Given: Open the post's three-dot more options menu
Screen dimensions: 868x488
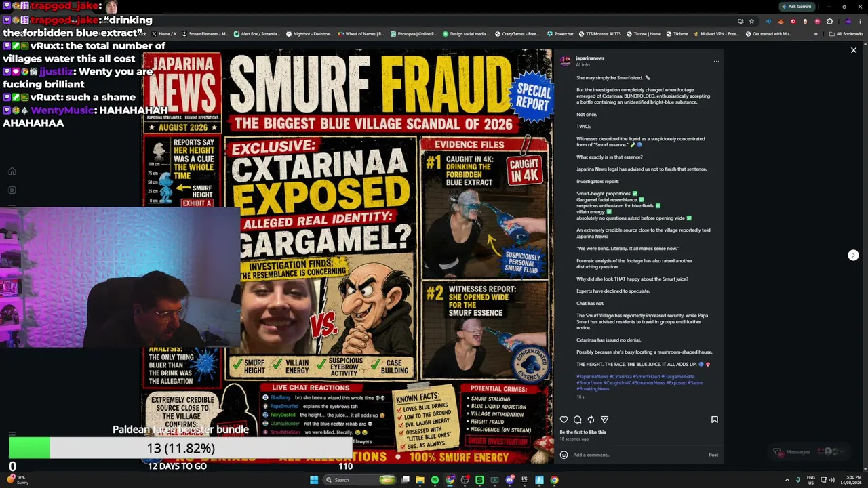Looking at the screenshot, I should pos(716,61).
